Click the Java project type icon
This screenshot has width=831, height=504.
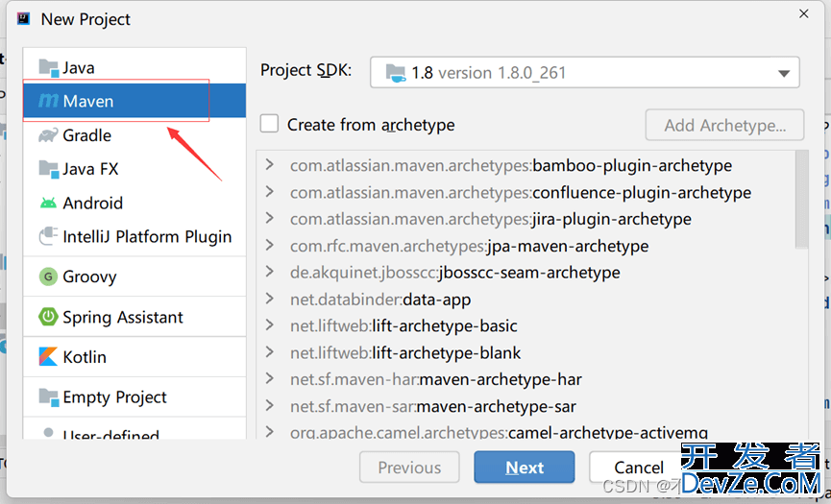(48, 68)
